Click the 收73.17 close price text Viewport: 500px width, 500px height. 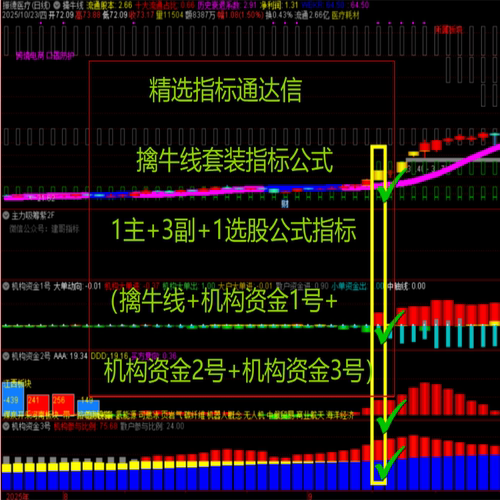tap(141, 15)
